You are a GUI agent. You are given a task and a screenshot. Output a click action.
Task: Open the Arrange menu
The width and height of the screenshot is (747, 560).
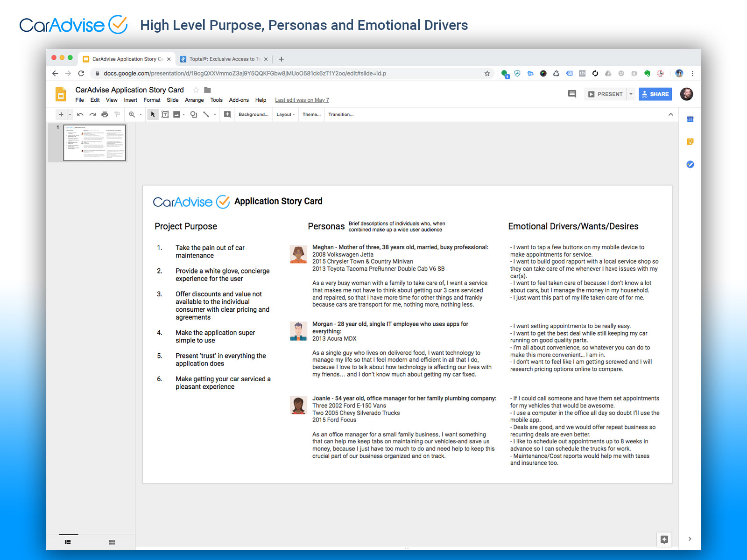[194, 100]
